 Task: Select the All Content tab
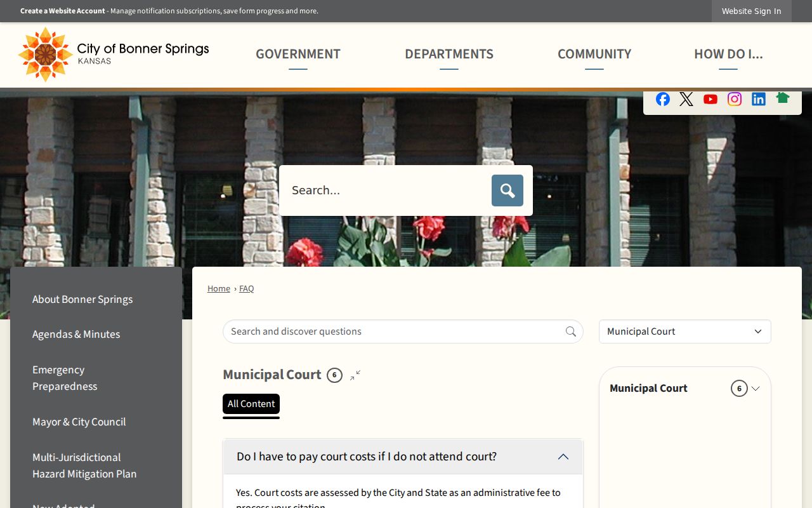click(x=251, y=404)
